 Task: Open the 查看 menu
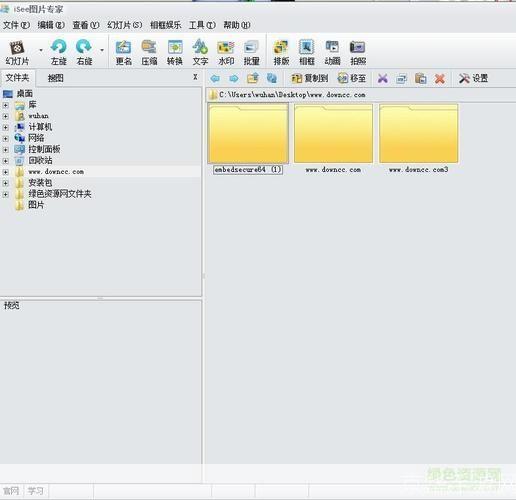pos(86,25)
